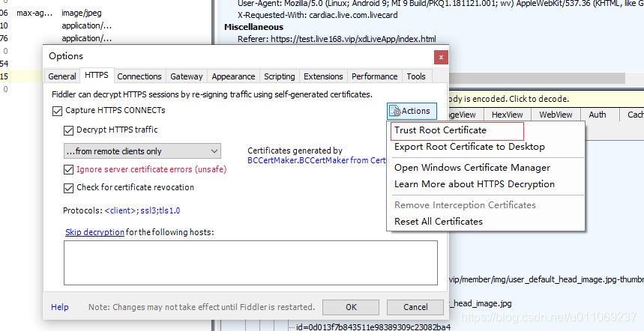Toggle Check for certificate revocation checkbox

[x=68, y=188]
